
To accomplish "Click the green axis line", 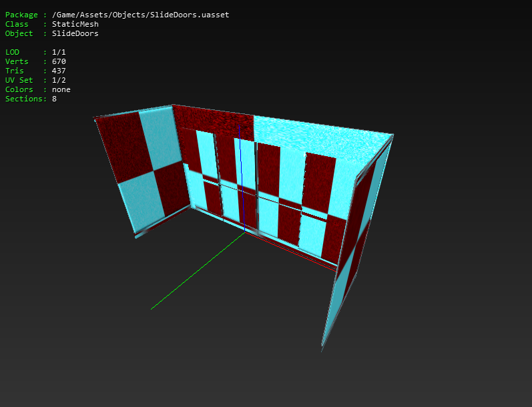I will tap(198, 271).
